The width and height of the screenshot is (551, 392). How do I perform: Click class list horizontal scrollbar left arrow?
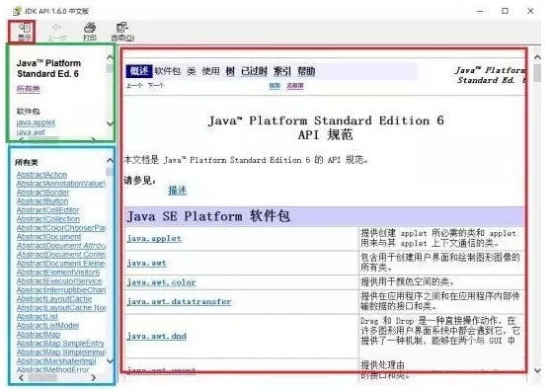click(22, 377)
